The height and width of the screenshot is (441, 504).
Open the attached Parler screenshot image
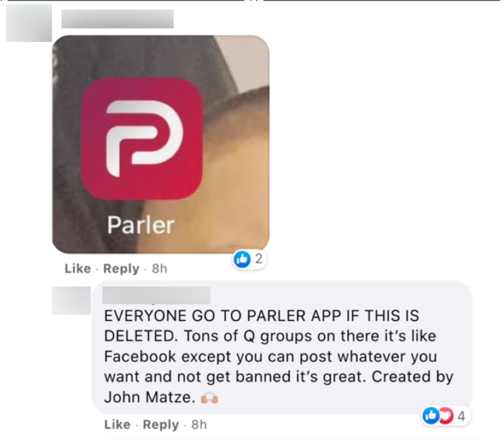point(161,145)
